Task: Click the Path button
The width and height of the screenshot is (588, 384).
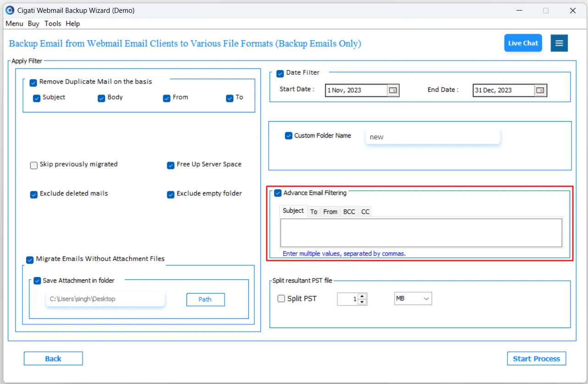Action: coord(205,300)
